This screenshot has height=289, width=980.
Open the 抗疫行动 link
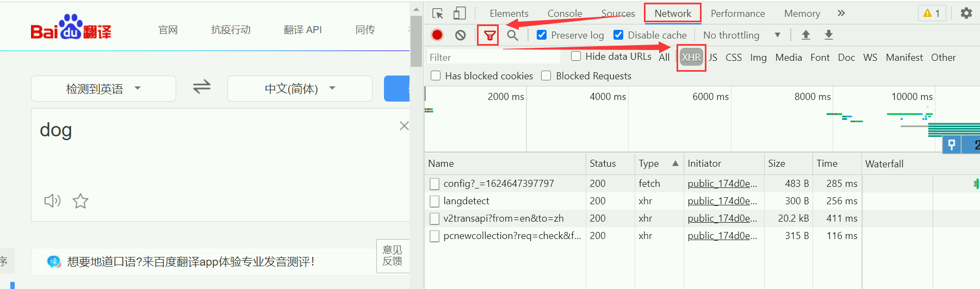231,30
